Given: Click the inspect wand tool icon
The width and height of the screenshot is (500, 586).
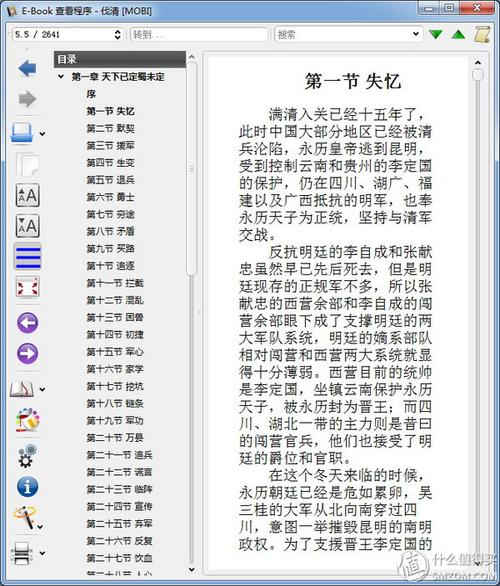Looking at the screenshot, I should click(25, 517).
